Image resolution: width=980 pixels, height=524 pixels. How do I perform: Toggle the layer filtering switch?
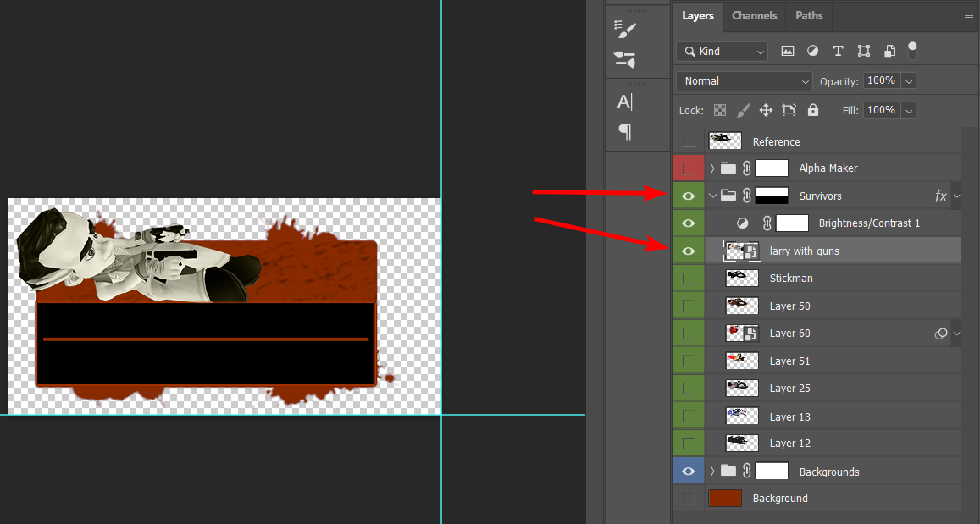pos(912,51)
